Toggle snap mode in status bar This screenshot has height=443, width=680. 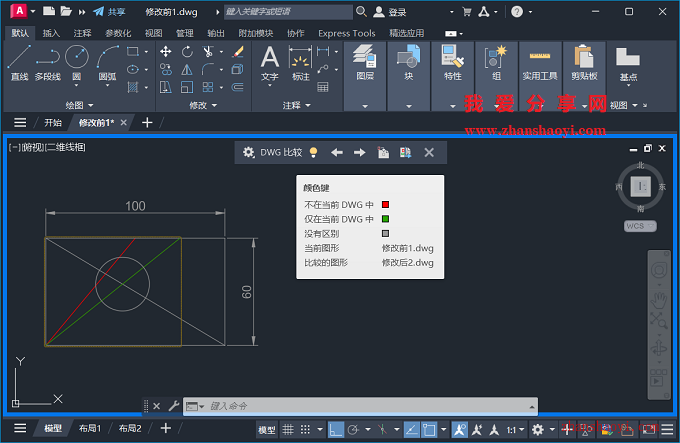[305, 430]
